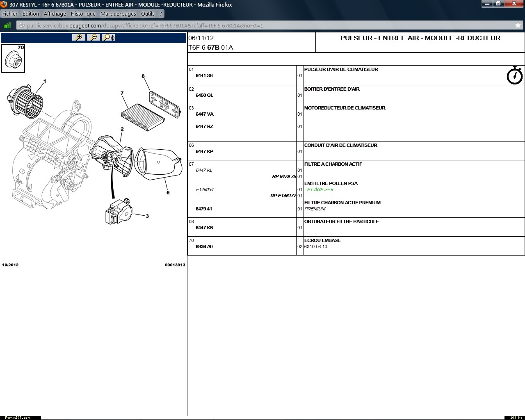Open the Marque-pages menu
525x420 pixels.
pos(118,14)
